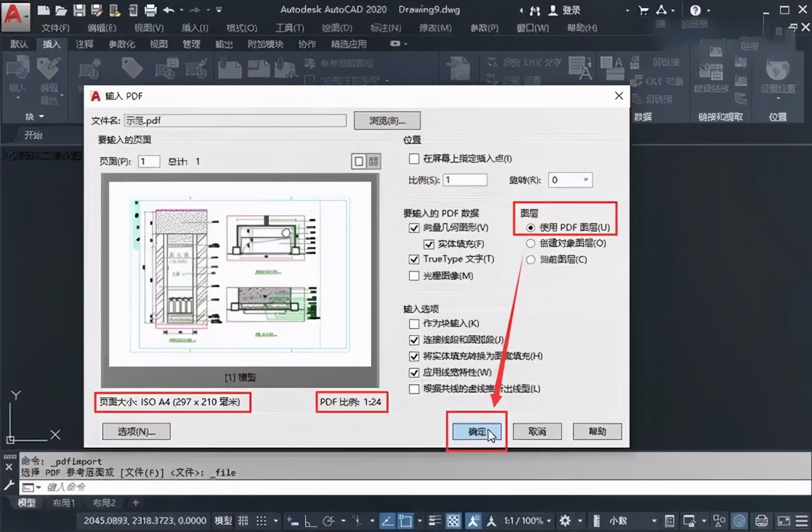Toggle lineweight display icon in status bar

pos(435,520)
